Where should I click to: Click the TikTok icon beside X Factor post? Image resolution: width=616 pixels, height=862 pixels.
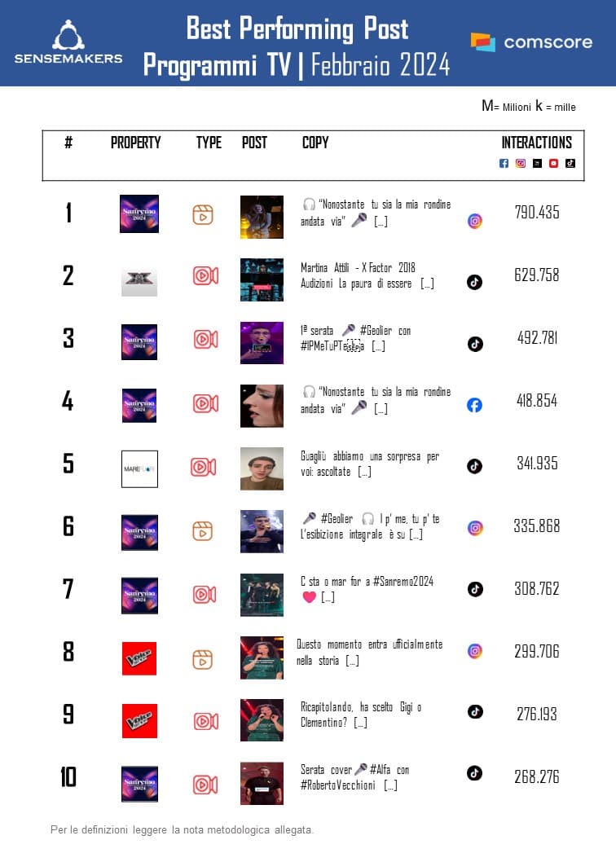(x=475, y=282)
